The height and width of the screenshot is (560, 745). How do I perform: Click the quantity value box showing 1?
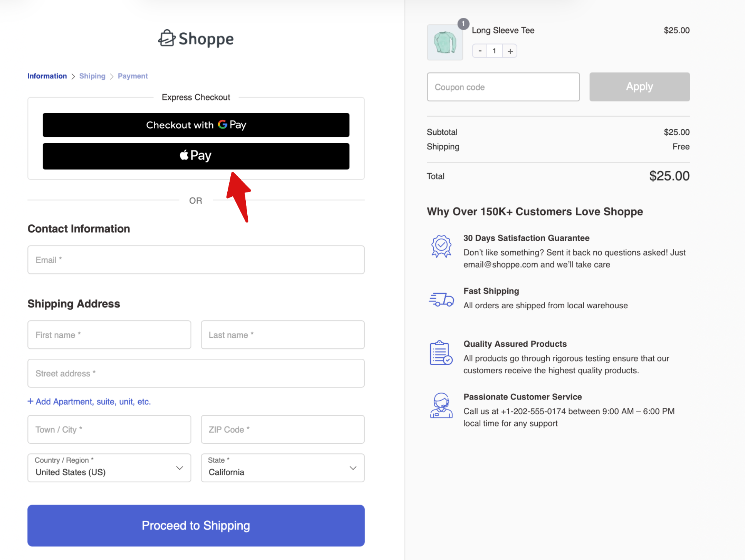(x=495, y=51)
